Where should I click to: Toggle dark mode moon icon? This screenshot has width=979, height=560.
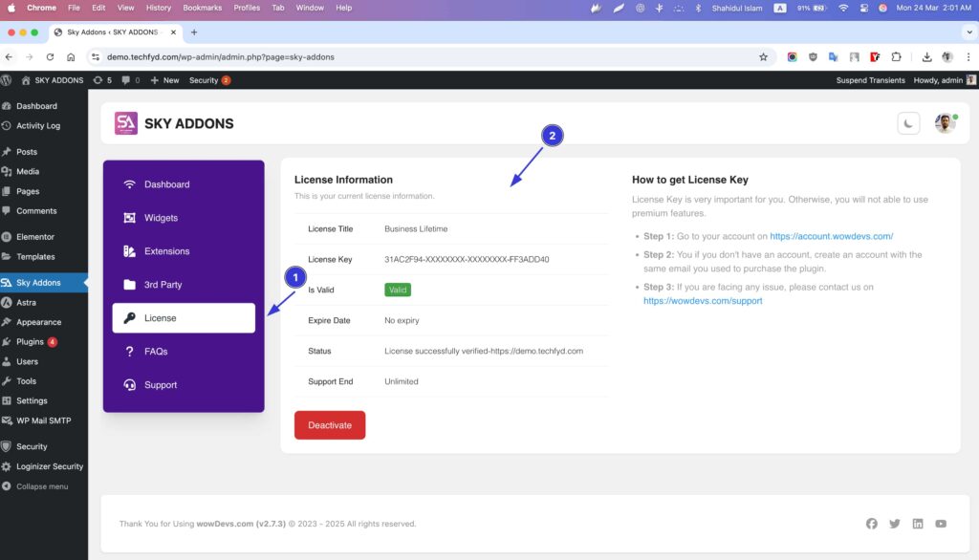[908, 123]
